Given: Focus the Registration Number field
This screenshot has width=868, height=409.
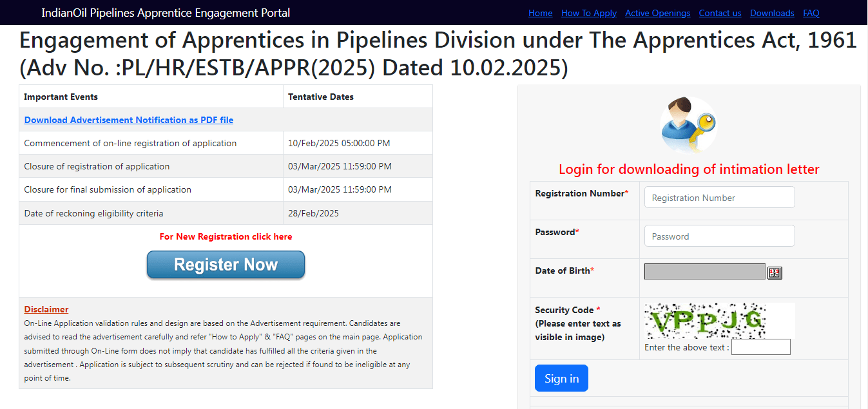Looking at the screenshot, I should 719,198.
